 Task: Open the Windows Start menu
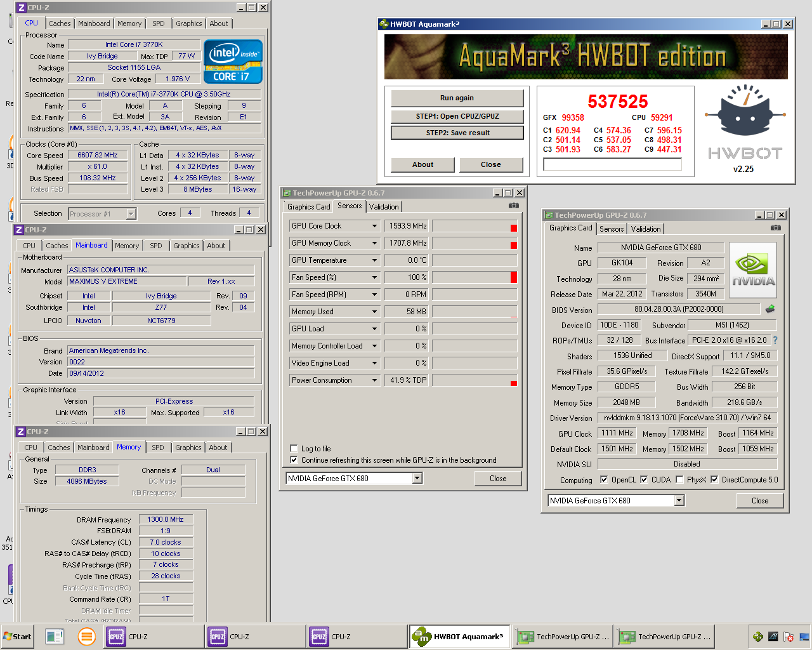pos(17,637)
